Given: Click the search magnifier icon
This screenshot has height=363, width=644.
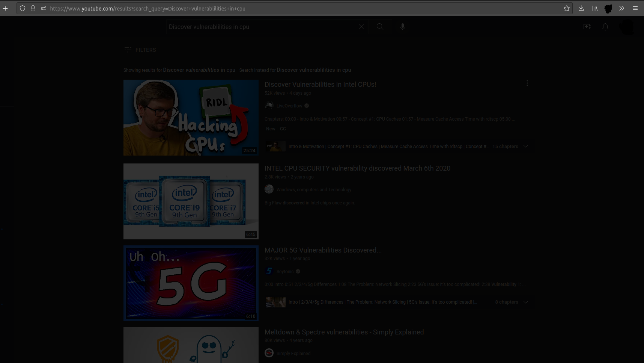Looking at the screenshot, I should [380, 27].
